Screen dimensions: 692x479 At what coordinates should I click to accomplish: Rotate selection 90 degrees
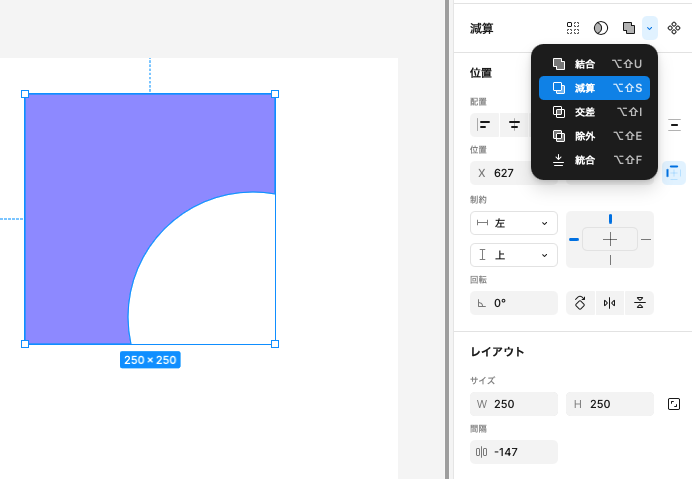[580, 303]
